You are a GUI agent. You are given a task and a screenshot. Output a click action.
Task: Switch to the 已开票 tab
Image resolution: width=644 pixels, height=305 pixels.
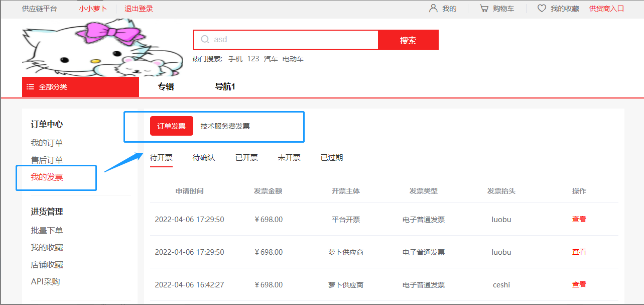[246, 158]
